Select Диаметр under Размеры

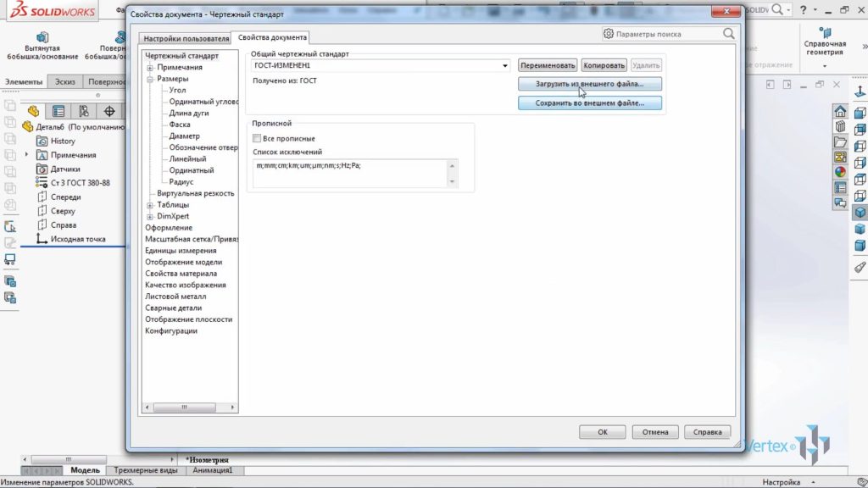[184, 136]
